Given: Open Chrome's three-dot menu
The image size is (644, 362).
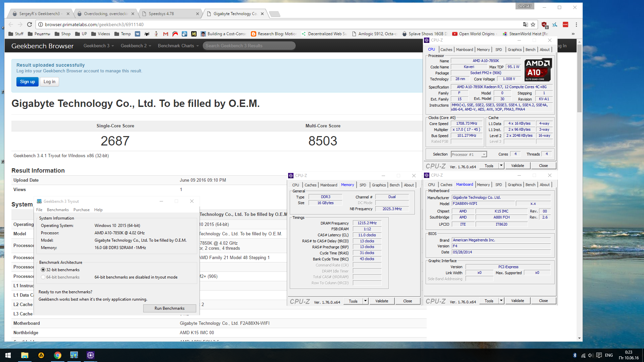Looking at the screenshot, I should point(576,24).
